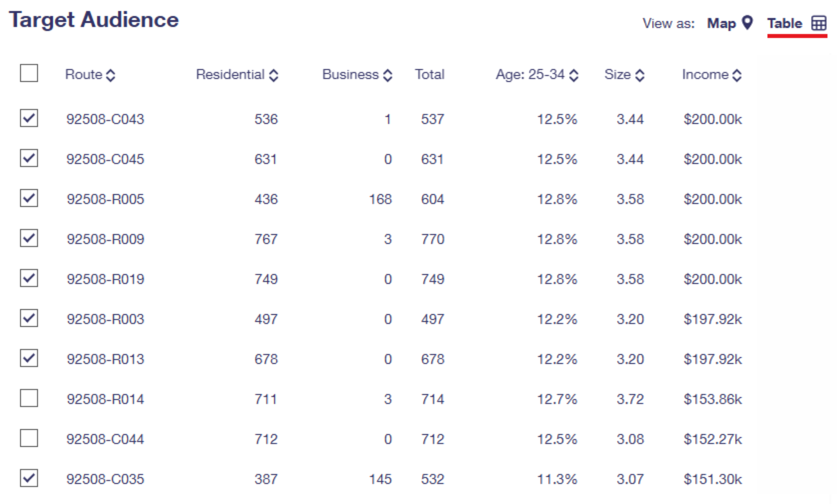Click the table grid icon
This screenshot has width=837, height=504.
819,24
